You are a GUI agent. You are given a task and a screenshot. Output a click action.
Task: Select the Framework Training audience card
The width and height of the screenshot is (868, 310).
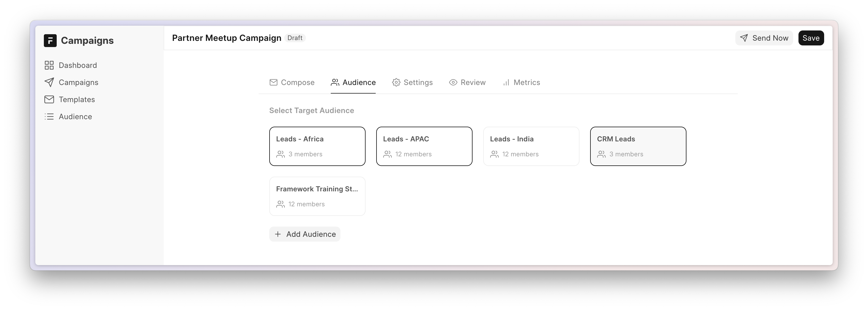point(317,196)
